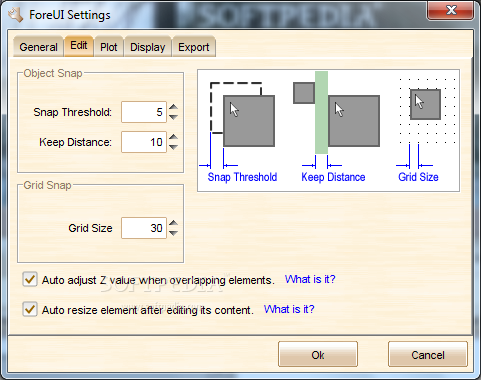
Task: Click the 'Grid Size' field label
Action: [90, 228]
